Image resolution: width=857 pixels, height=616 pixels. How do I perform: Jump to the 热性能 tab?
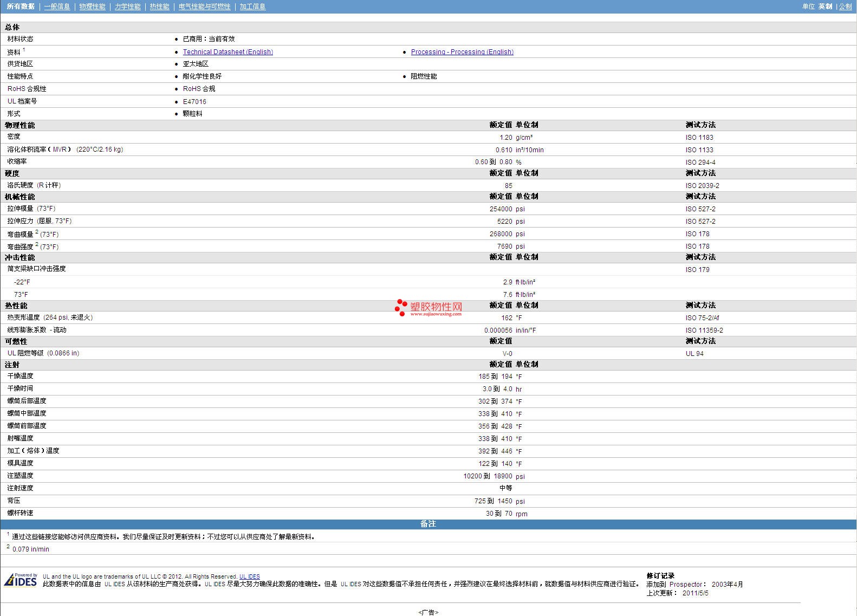tap(159, 7)
